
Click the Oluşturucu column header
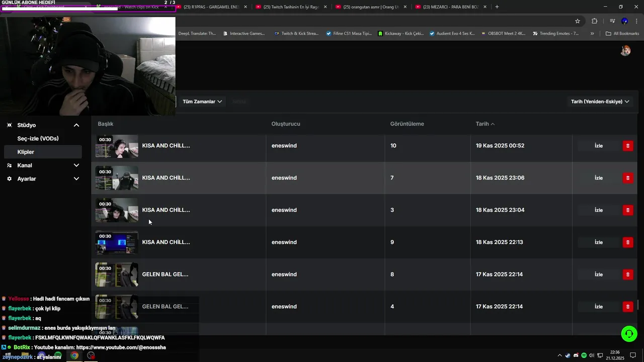click(x=286, y=124)
